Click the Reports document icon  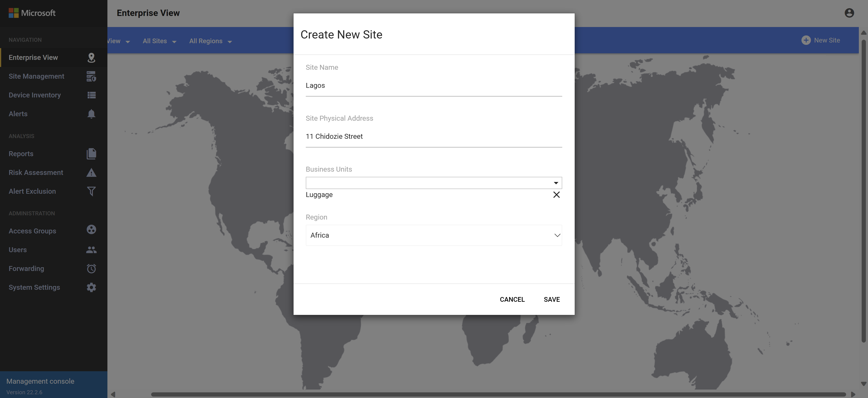[91, 154]
